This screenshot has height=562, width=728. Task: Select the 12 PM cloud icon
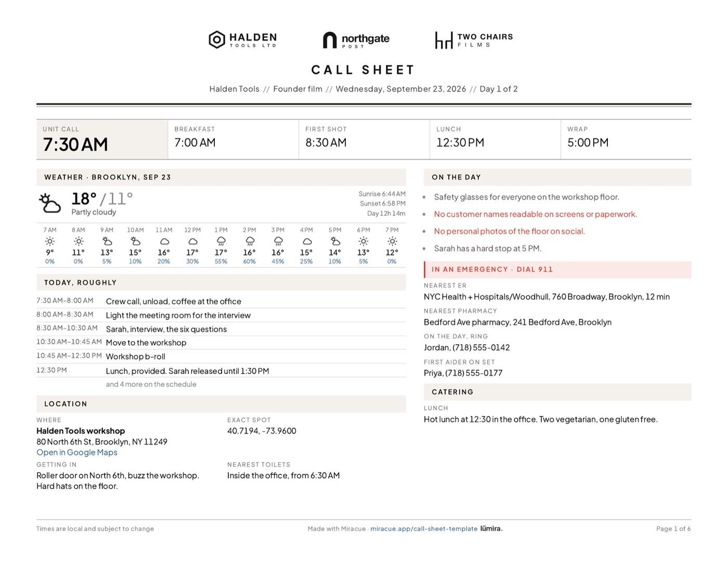(x=192, y=241)
